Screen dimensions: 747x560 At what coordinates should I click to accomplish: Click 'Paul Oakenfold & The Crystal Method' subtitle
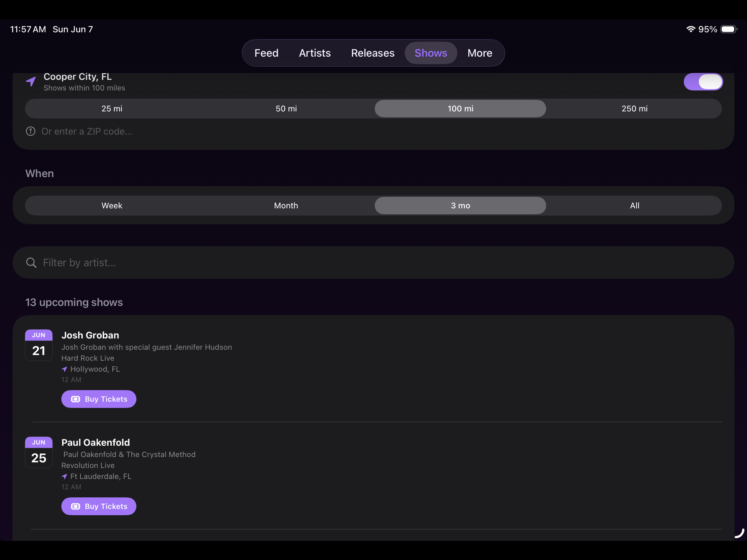(129, 454)
